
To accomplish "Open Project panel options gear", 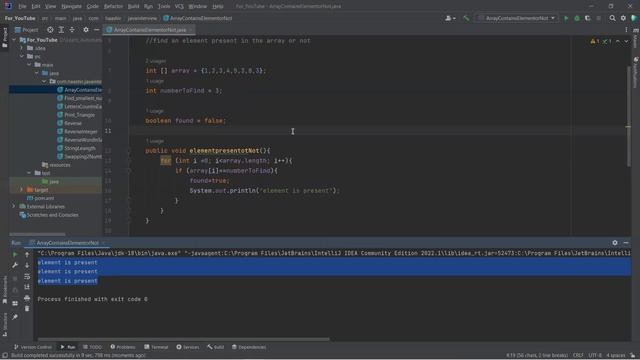I will pyautogui.click(x=86, y=30).
